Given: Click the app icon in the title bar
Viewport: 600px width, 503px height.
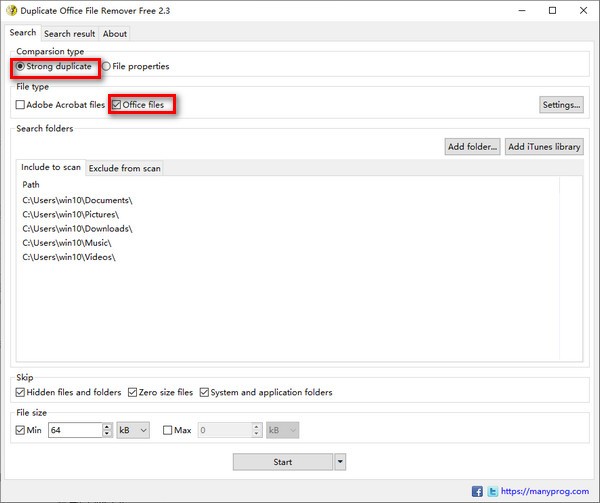Looking at the screenshot, I should (x=11, y=10).
